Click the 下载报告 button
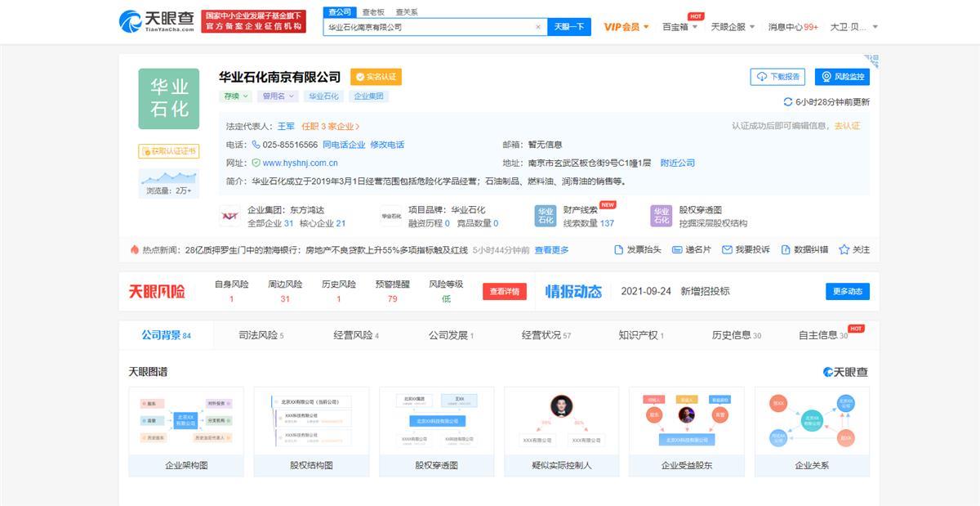The width and height of the screenshot is (980, 506). (777, 77)
